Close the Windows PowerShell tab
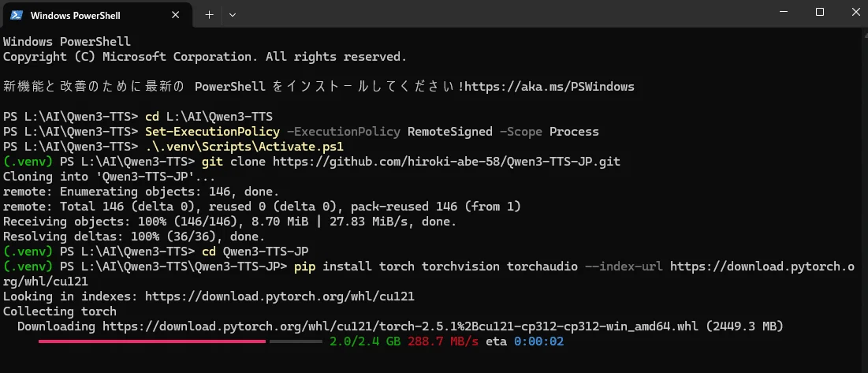Screen dimensions: 868x373 pyautogui.click(x=176, y=15)
